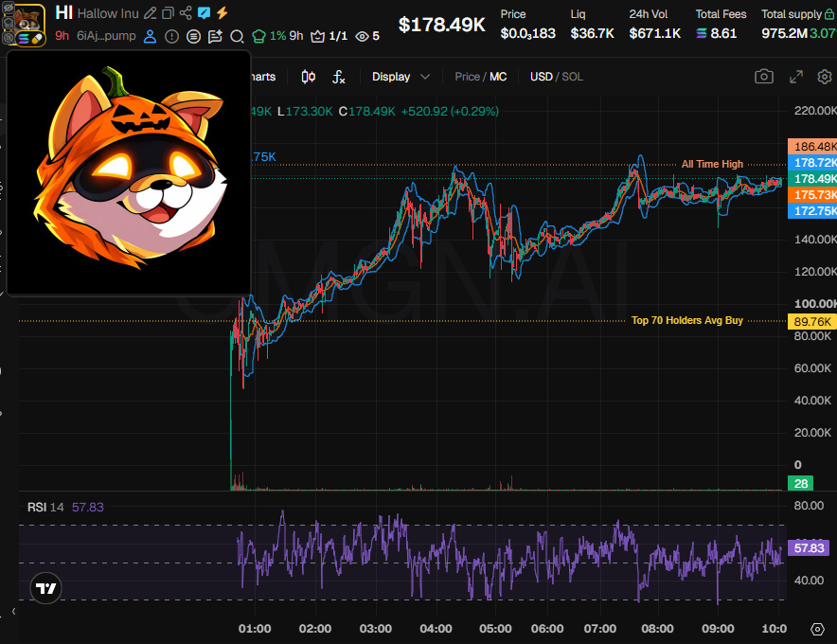
Task: Click the L173.30K low value in legend
Action: pyautogui.click(x=305, y=111)
